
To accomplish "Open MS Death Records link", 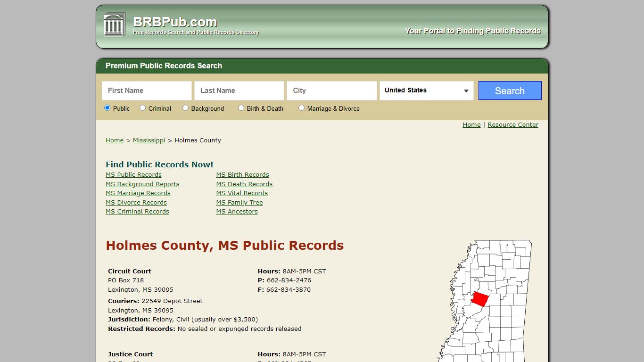I will click(x=244, y=184).
